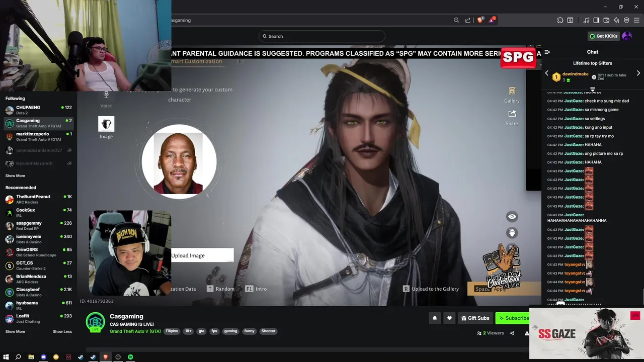Viewport: 644px width, 362px height.
Task: Open Classybeef recommended channel
Action: [x=39, y=292]
